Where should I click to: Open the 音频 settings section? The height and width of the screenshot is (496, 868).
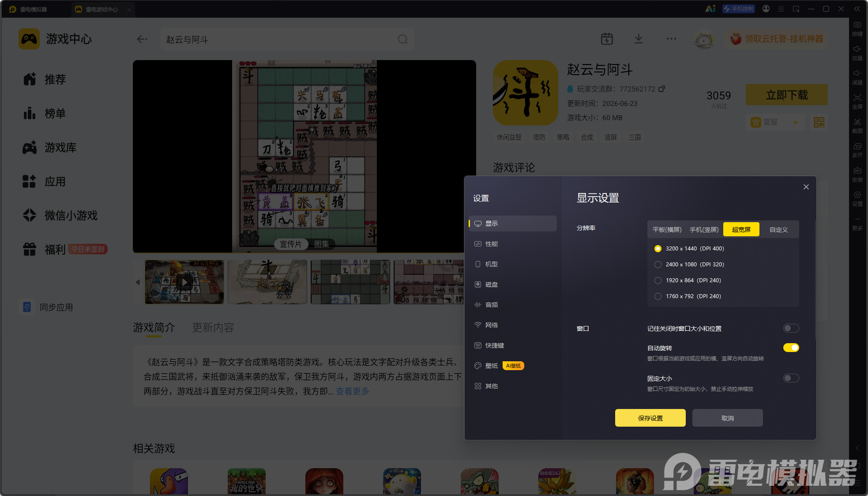click(x=512, y=305)
